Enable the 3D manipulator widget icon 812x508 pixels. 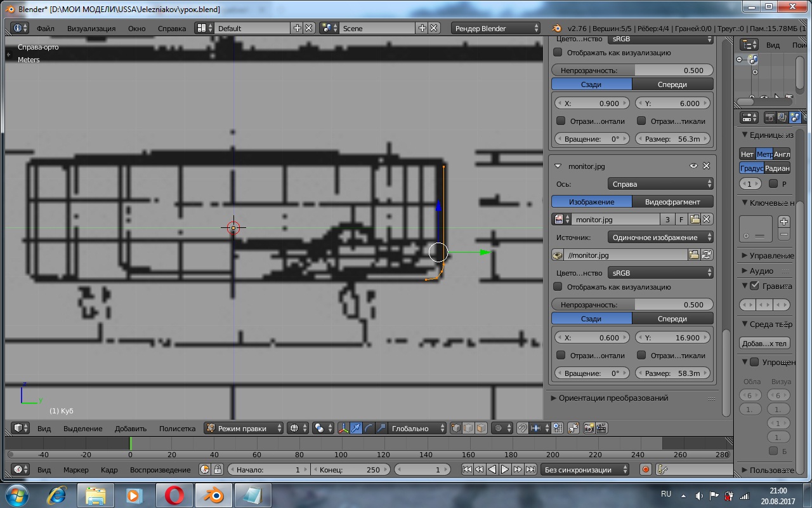coord(343,428)
